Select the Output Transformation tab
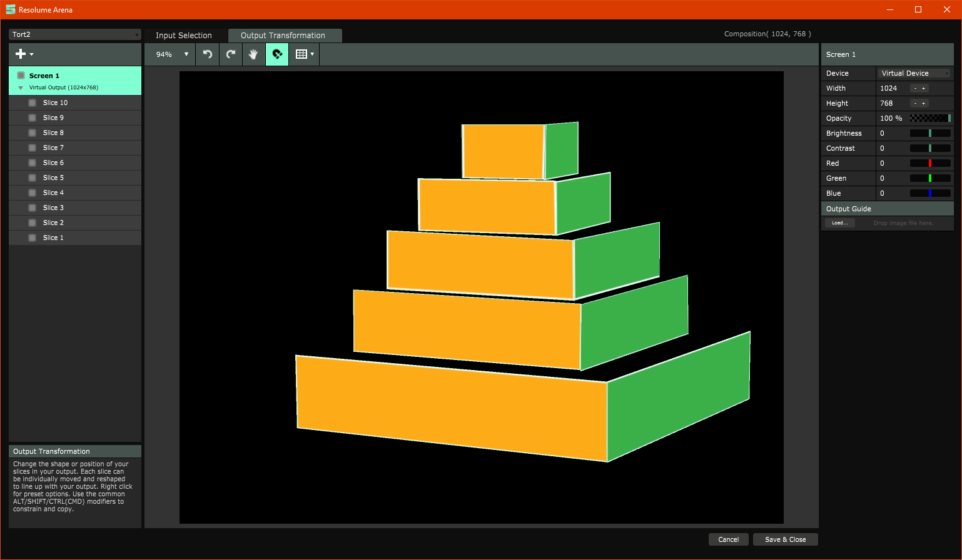962x560 pixels. [283, 36]
